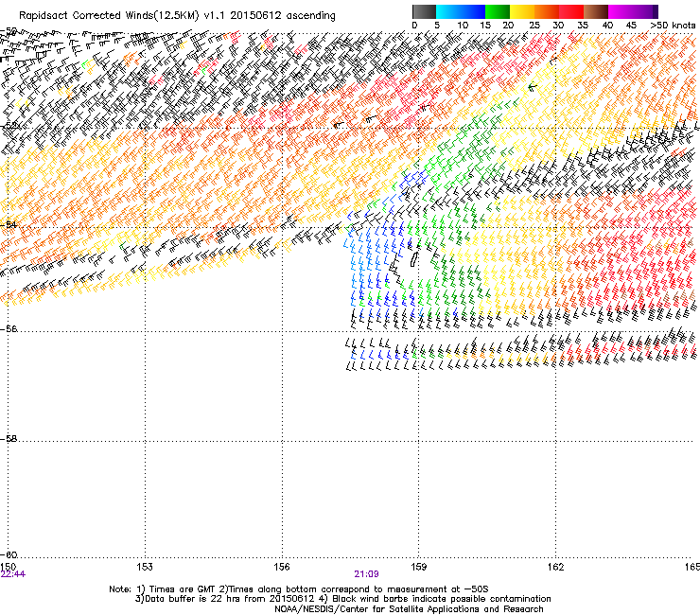This screenshot has height=615, width=700.
Task: Click the 'NOAA/NESDIS/Center for Satellite Applications' credit line
Action: click(409, 609)
